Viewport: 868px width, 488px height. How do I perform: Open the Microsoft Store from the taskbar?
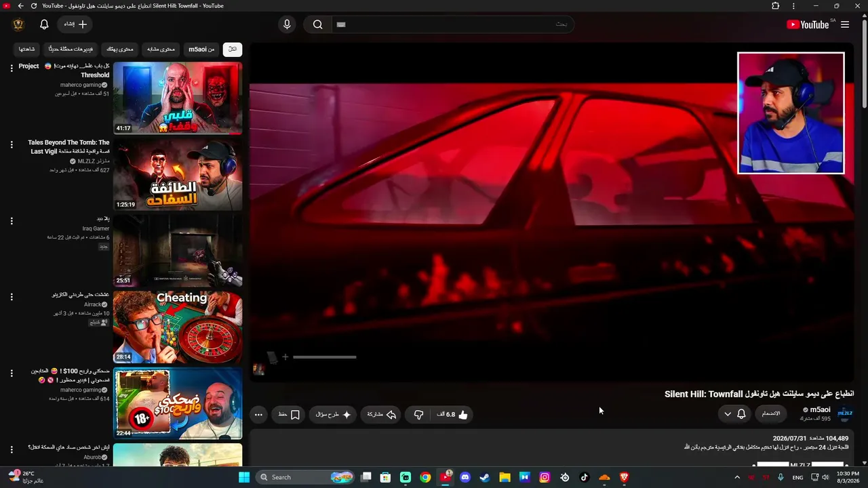[x=385, y=477]
